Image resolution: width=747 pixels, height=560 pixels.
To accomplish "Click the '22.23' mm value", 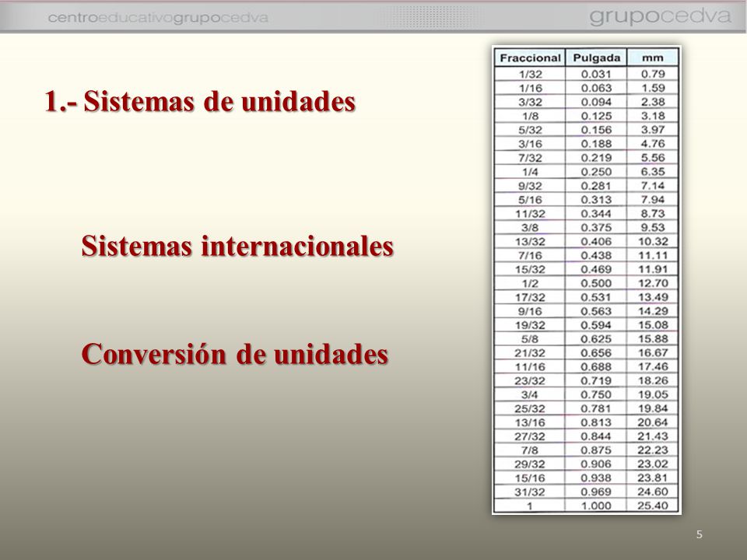I will (653, 450).
